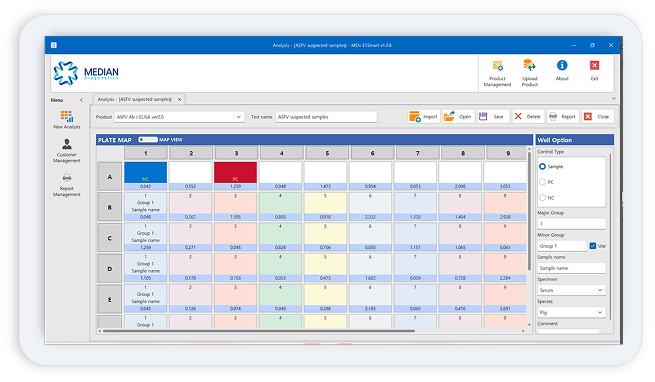Click the Save button
The image size is (655, 382).
[493, 117]
